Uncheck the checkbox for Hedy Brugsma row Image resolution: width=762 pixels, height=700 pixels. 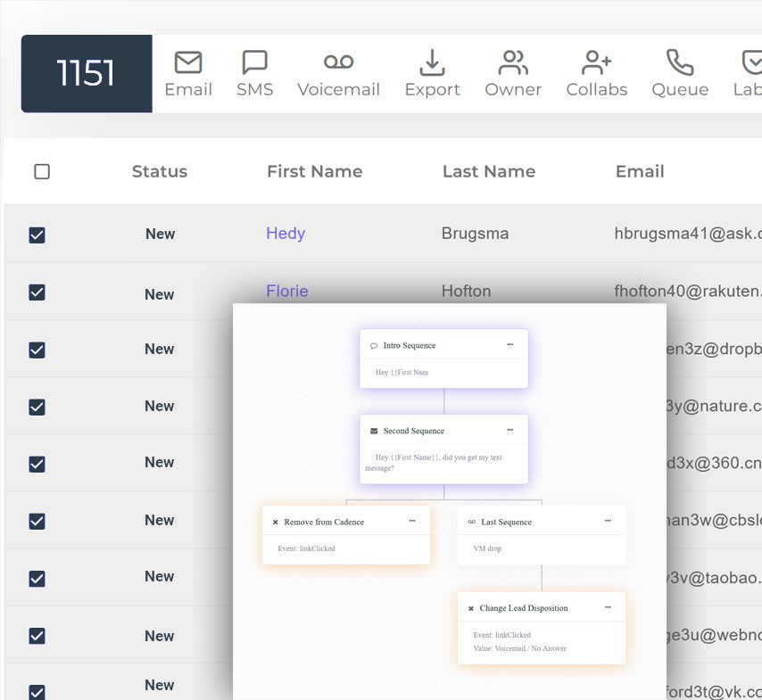coord(37,235)
